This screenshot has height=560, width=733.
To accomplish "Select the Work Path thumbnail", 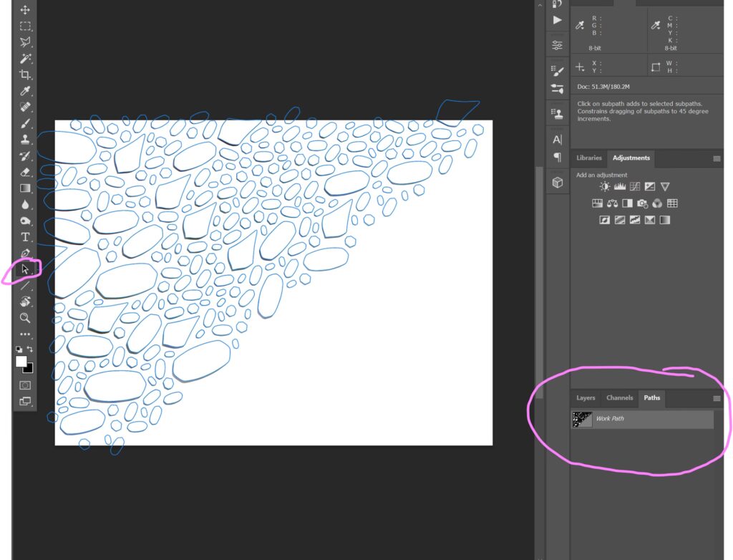I will [x=582, y=419].
